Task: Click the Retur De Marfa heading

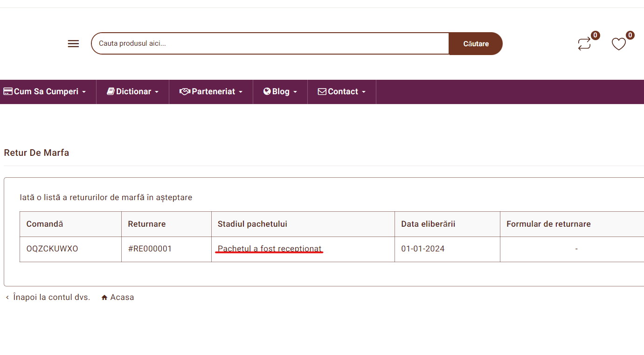Action: point(36,153)
